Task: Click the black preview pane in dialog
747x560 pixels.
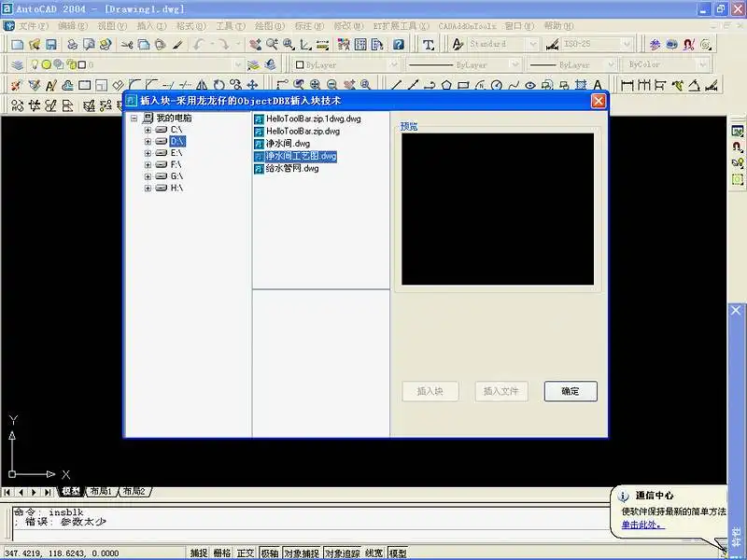Action: coord(498,209)
